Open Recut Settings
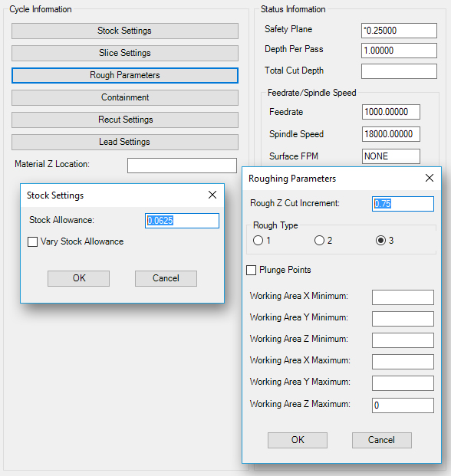The width and height of the screenshot is (451, 476). point(125,120)
